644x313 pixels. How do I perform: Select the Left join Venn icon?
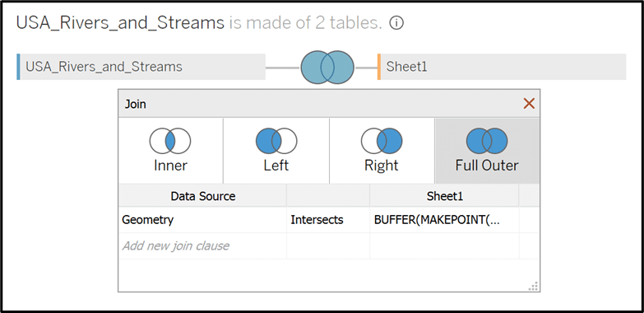(x=276, y=141)
